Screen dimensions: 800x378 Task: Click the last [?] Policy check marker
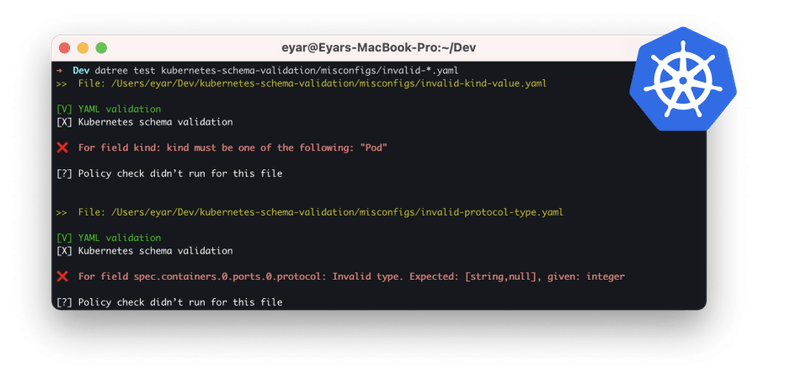click(x=64, y=302)
